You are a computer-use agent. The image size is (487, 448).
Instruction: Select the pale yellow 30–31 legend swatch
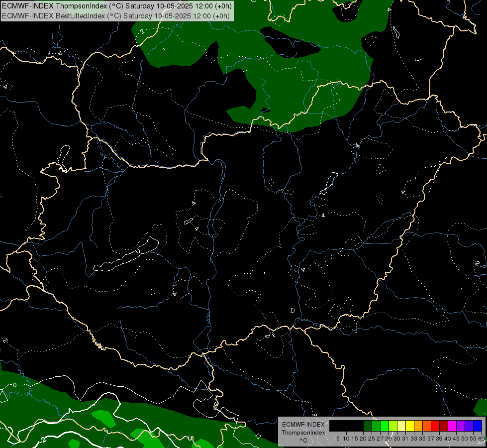pos(401,426)
